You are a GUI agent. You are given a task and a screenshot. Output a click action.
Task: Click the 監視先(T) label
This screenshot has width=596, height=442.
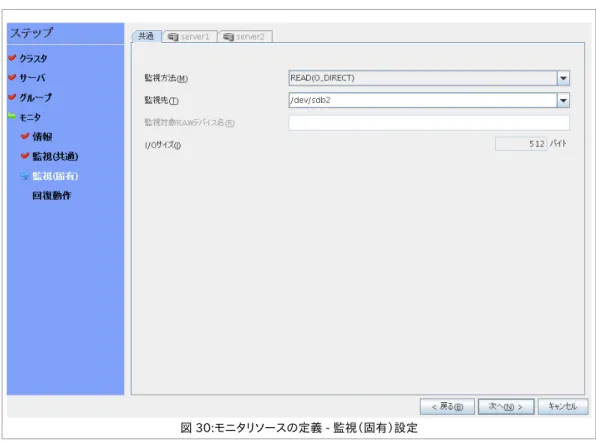tap(162, 100)
